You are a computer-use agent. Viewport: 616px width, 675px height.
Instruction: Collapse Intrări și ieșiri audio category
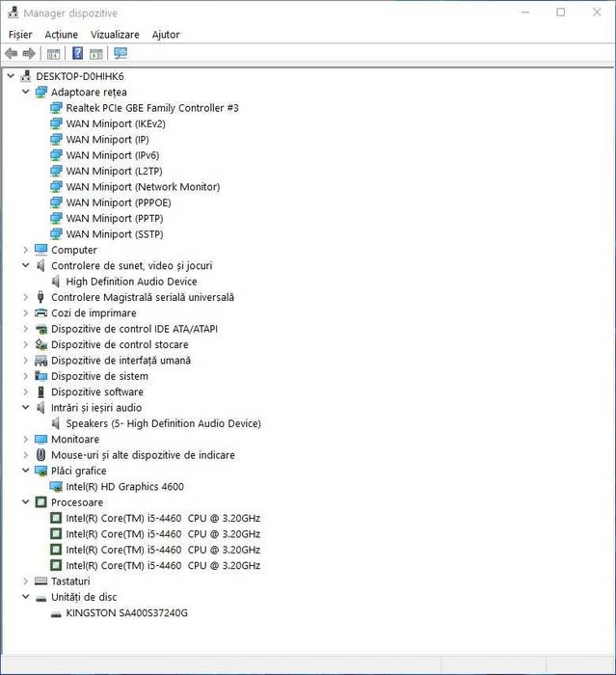[x=26, y=408]
